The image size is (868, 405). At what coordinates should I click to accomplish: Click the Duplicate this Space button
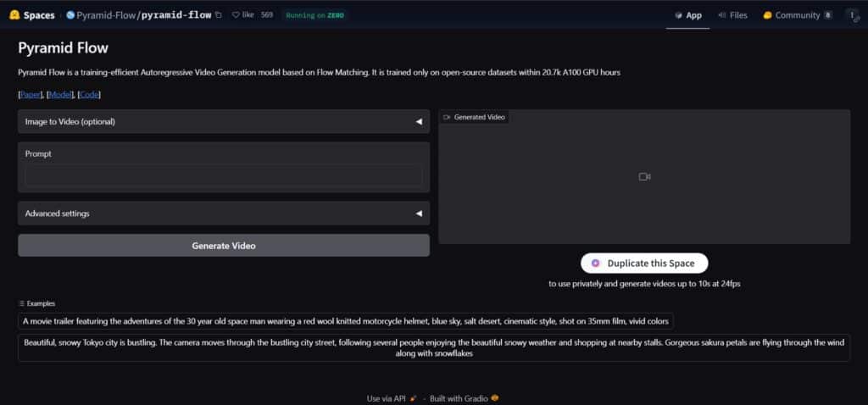click(643, 264)
